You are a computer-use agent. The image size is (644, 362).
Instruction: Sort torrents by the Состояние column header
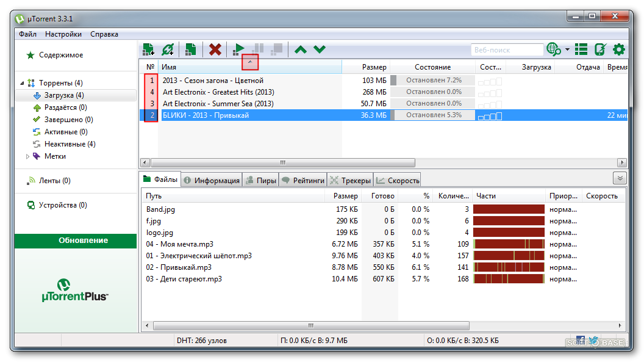[432, 67]
